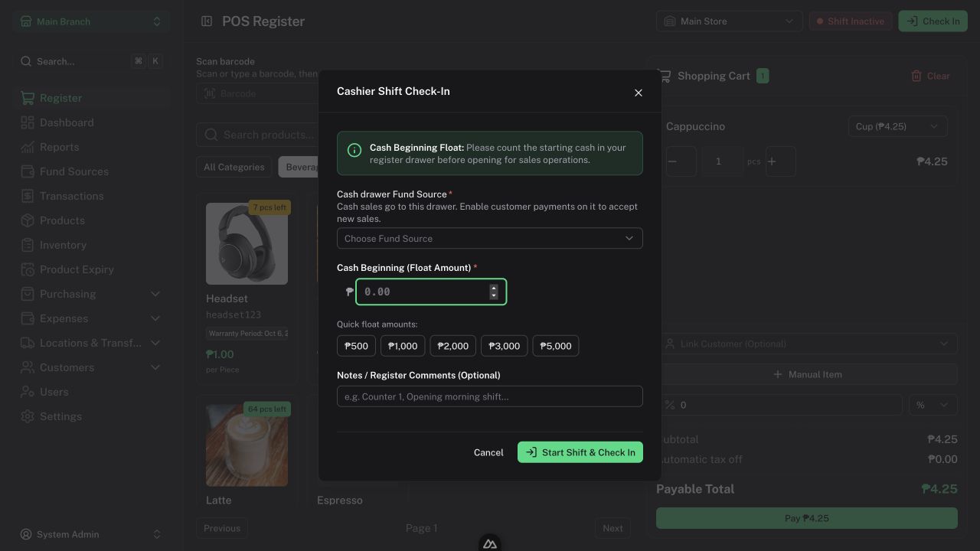Click the sidebar Search box
Image resolution: width=980 pixels, height=551 pixels.
91,61
